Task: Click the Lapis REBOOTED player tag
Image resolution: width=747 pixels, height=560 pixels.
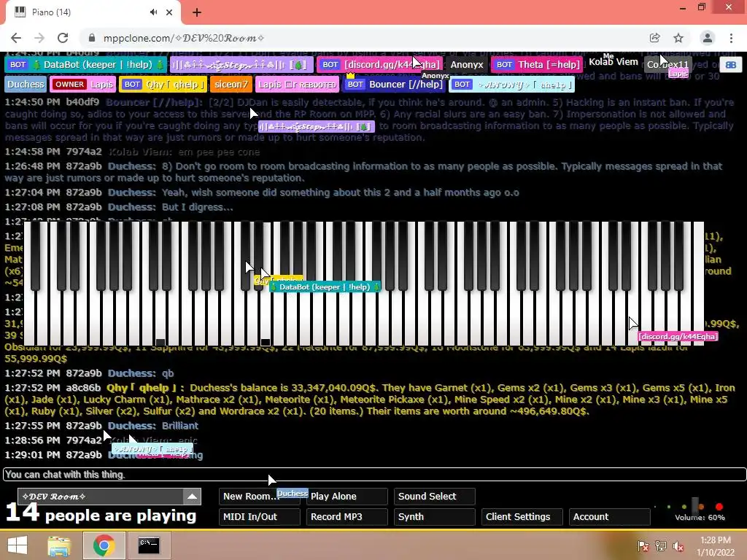Action: 298,85
